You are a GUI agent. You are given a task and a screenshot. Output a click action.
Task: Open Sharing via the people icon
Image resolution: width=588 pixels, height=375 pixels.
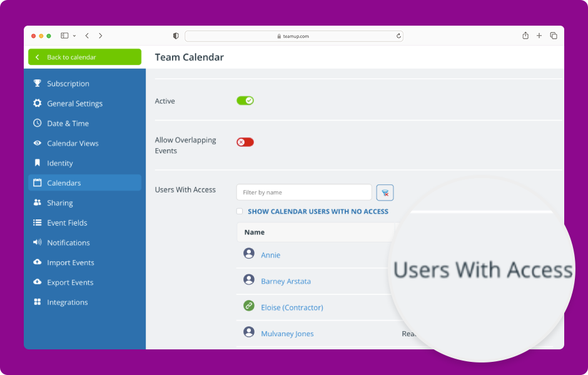[x=38, y=202]
